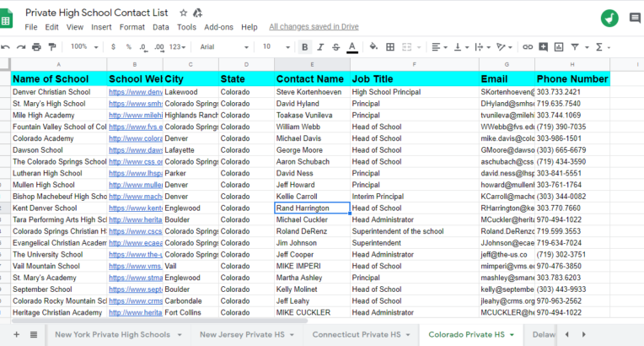Open the Data menu
The width and height of the screenshot is (644, 346).
[161, 27]
